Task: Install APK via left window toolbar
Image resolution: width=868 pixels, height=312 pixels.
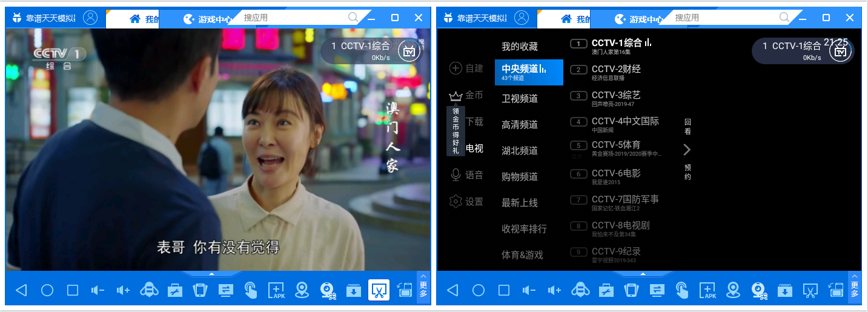Action: pos(277,290)
